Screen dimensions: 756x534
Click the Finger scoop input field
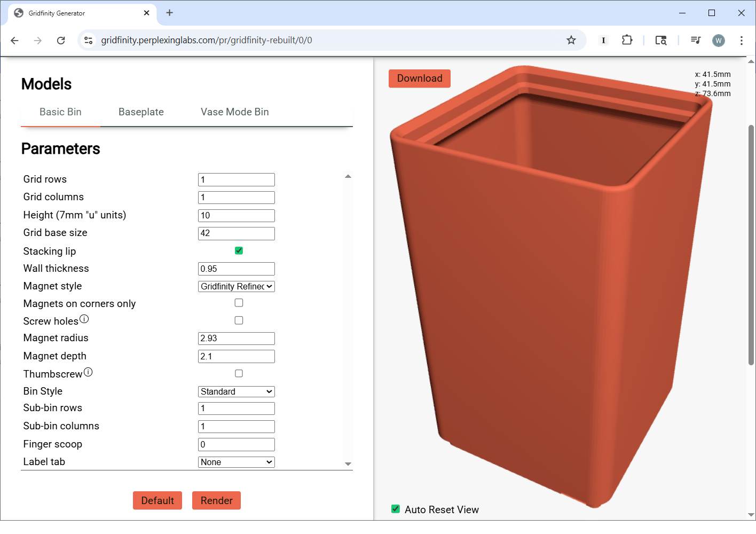(237, 444)
